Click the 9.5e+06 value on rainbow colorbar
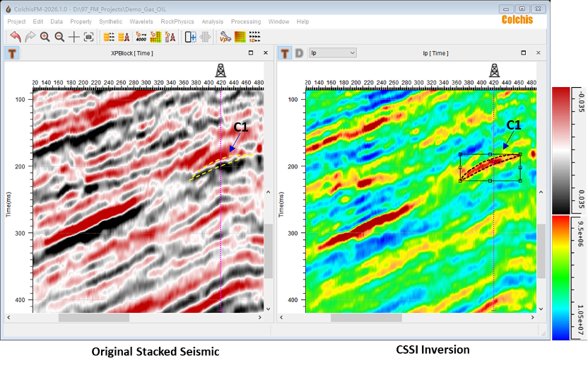588x368 pixels. tap(580, 234)
